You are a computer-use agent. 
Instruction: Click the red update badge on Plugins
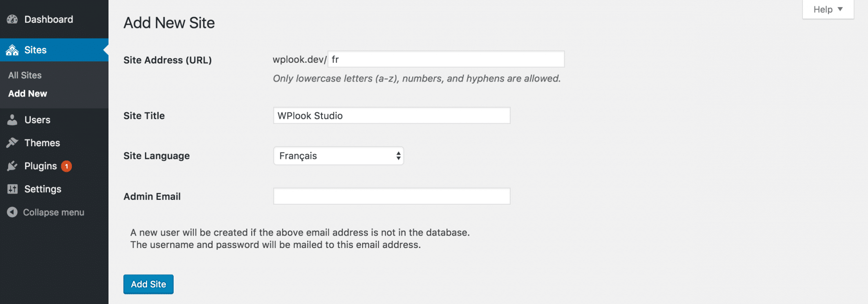(67, 166)
